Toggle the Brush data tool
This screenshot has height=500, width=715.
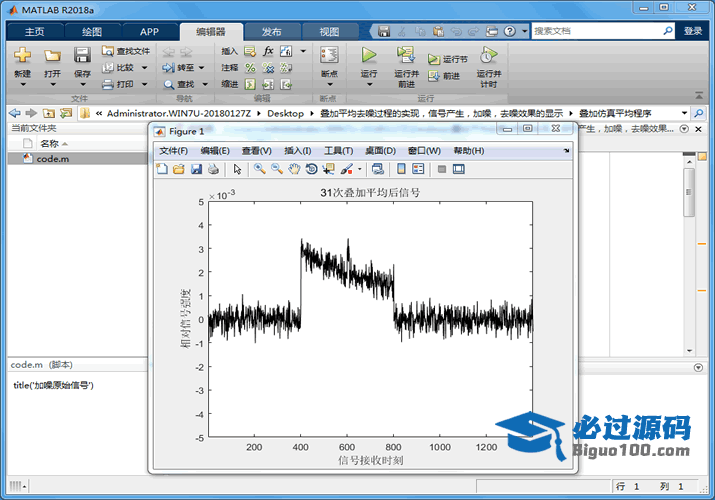[347, 169]
